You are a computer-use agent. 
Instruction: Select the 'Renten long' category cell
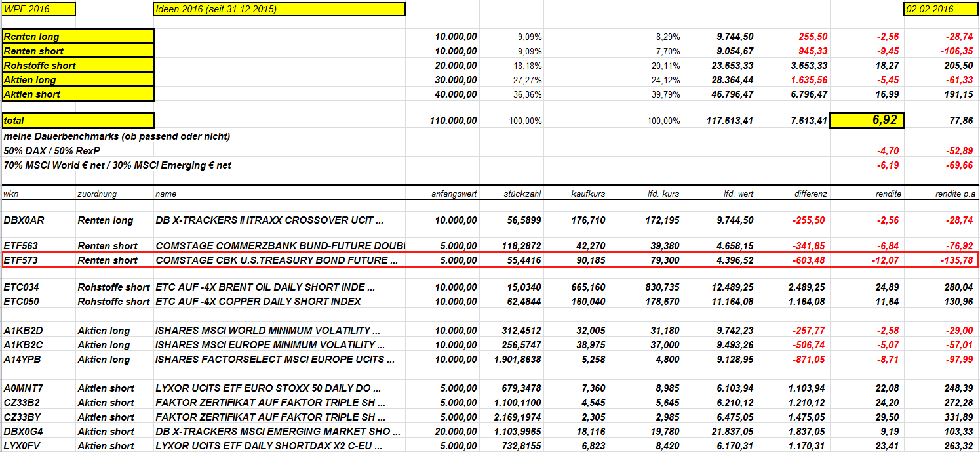tap(77, 36)
